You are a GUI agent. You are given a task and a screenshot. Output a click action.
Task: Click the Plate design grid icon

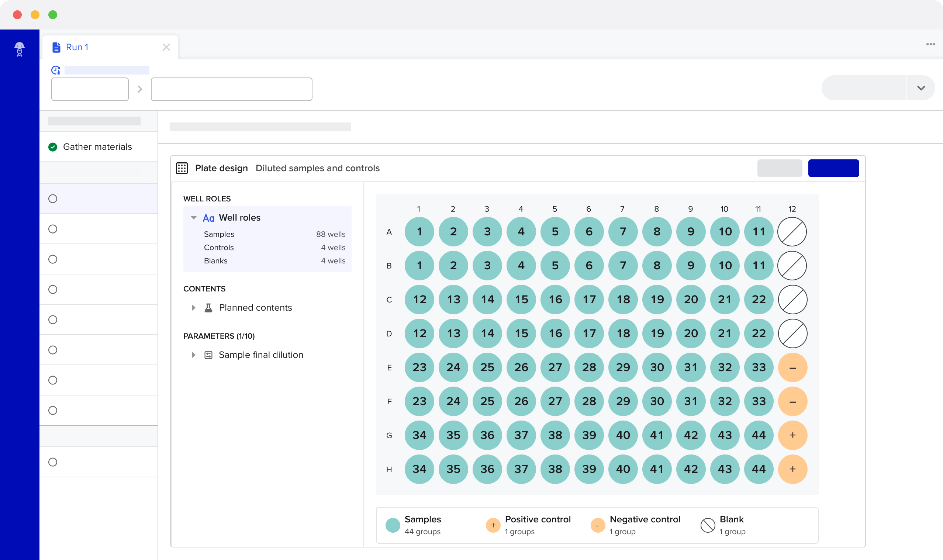click(x=182, y=168)
